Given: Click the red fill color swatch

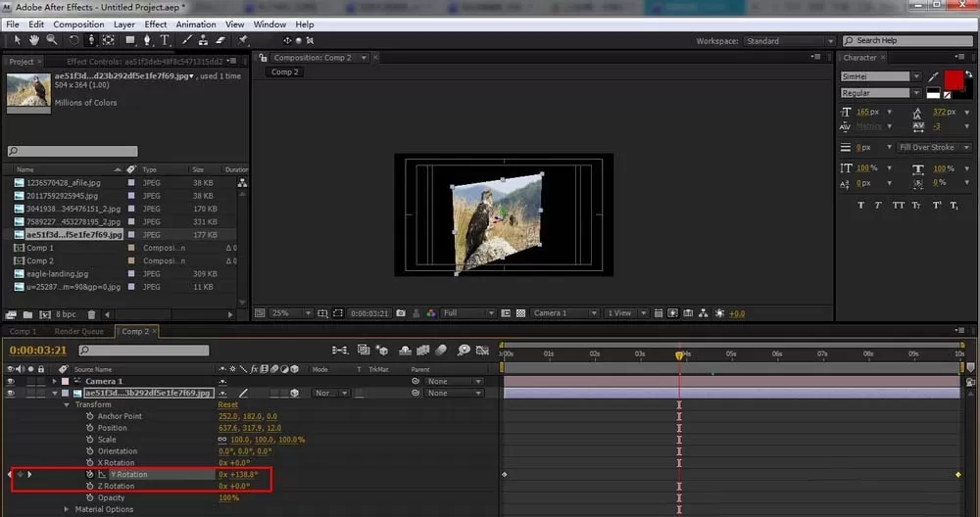Looking at the screenshot, I should coord(954,80).
